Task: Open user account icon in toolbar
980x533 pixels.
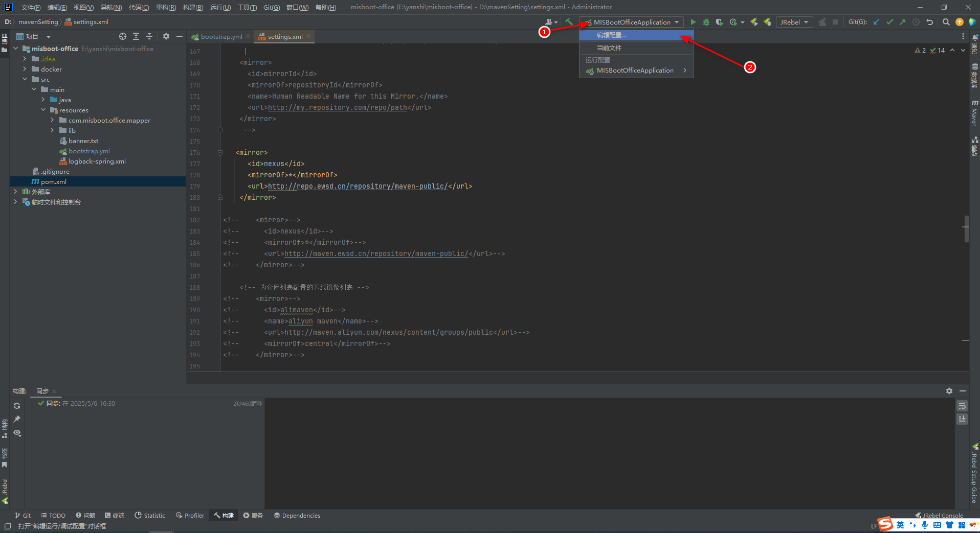Action: tap(551, 22)
